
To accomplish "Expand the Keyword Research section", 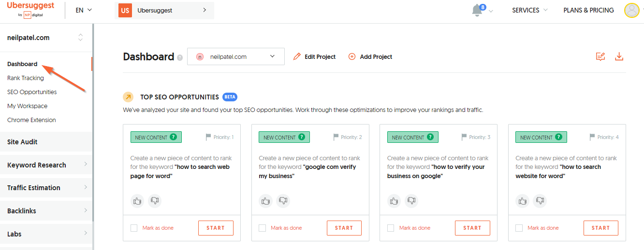I will pyautogui.click(x=46, y=165).
